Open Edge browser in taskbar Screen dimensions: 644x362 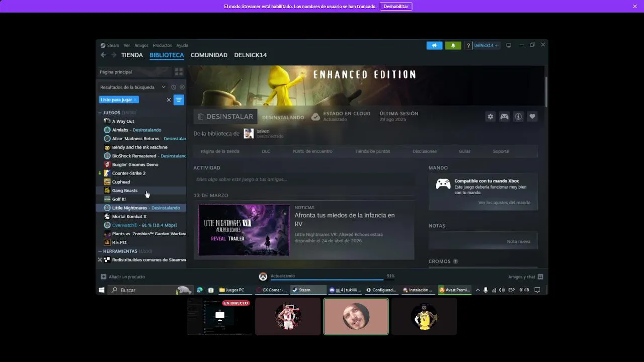click(200, 290)
